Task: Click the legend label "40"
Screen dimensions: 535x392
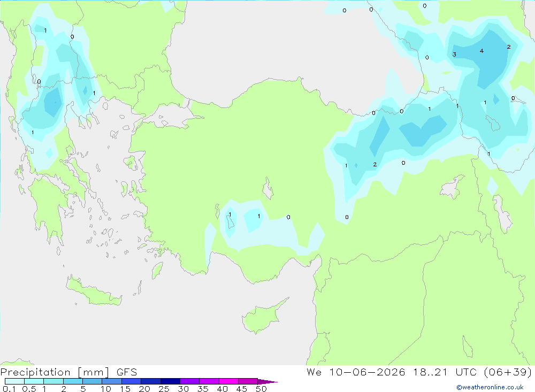Action: (x=223, y=389)
